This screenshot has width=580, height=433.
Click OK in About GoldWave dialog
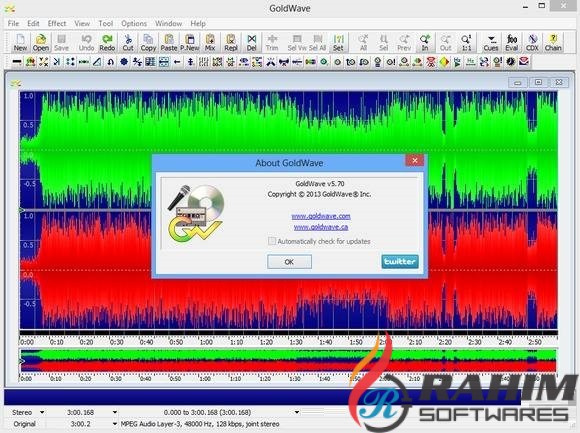(x=289, y=262)
